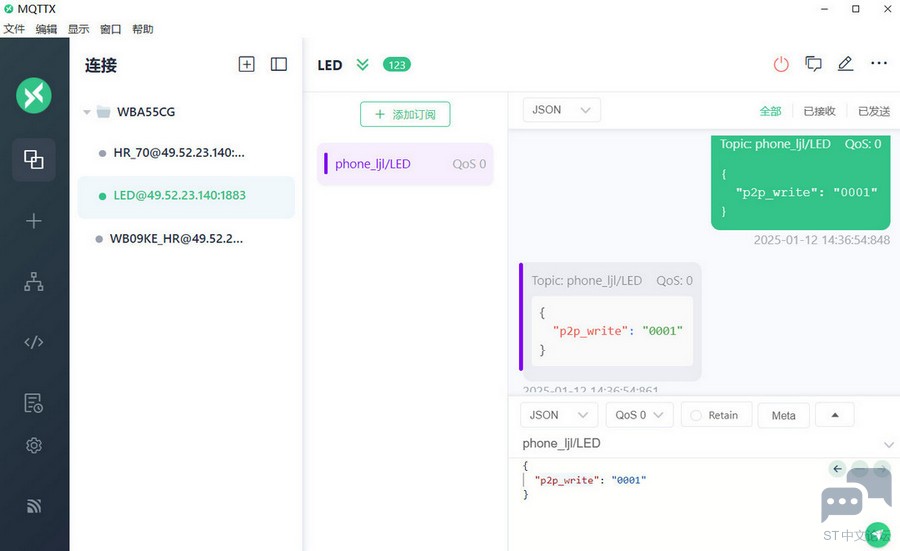Collapse the publish panel arrow button
Viewport: 900px width, 551px height.
835,415
